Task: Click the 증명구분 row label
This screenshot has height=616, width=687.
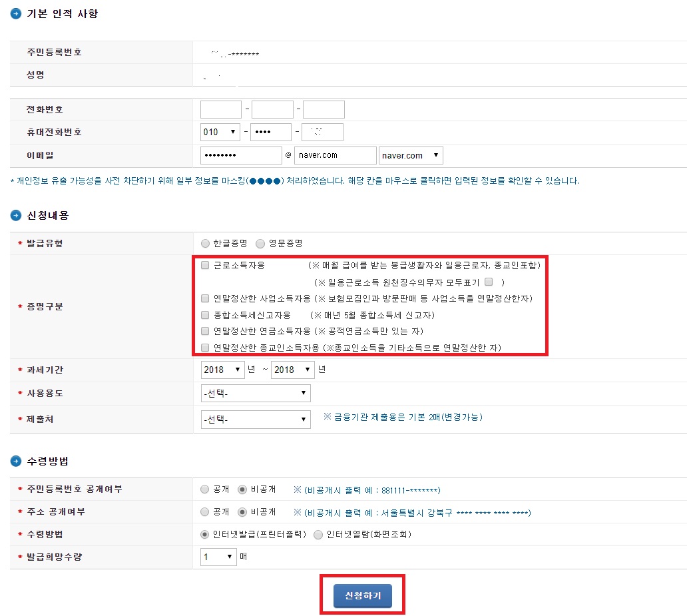Action: tap(45, 306)
